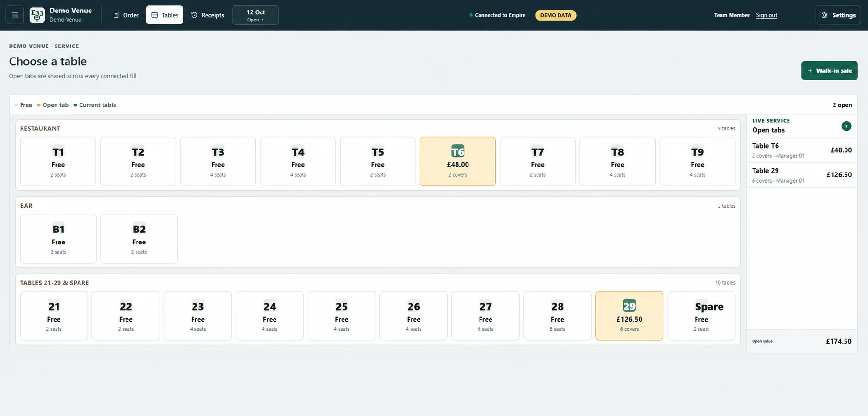Click the Open tabs count badge

click(846, 126)
